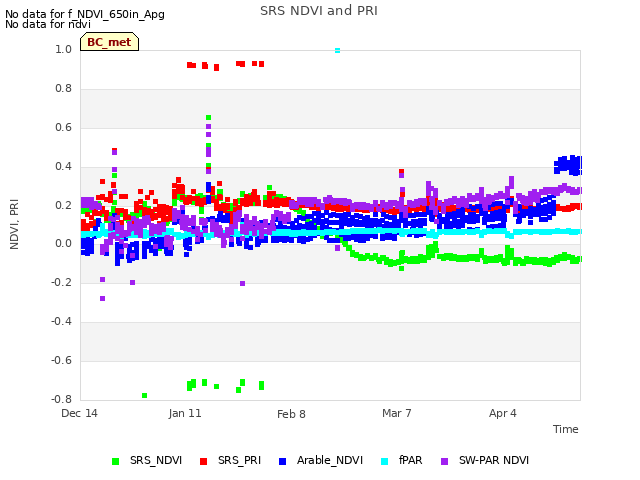Click the green SRS_NDVI point near -0.8
The width and height of the screenshot is (640, 480).
(x=144, y=396)
